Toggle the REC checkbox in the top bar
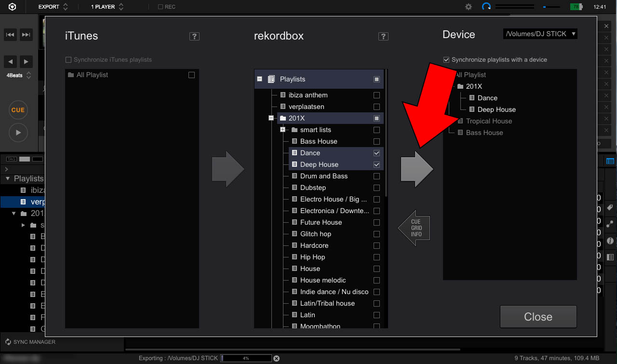 point(161,7)
